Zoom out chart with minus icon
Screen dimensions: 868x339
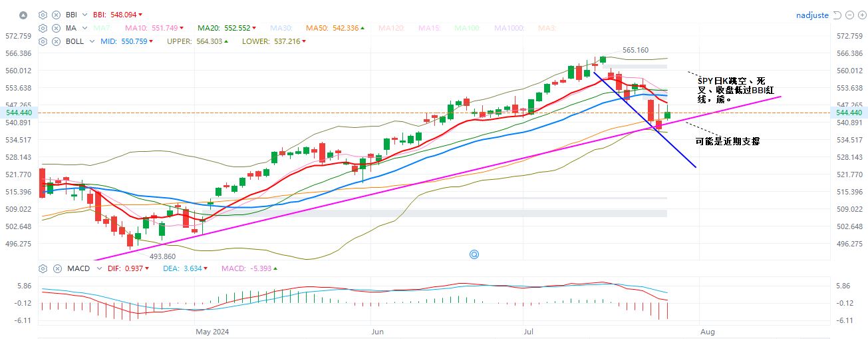click(849, 15)
